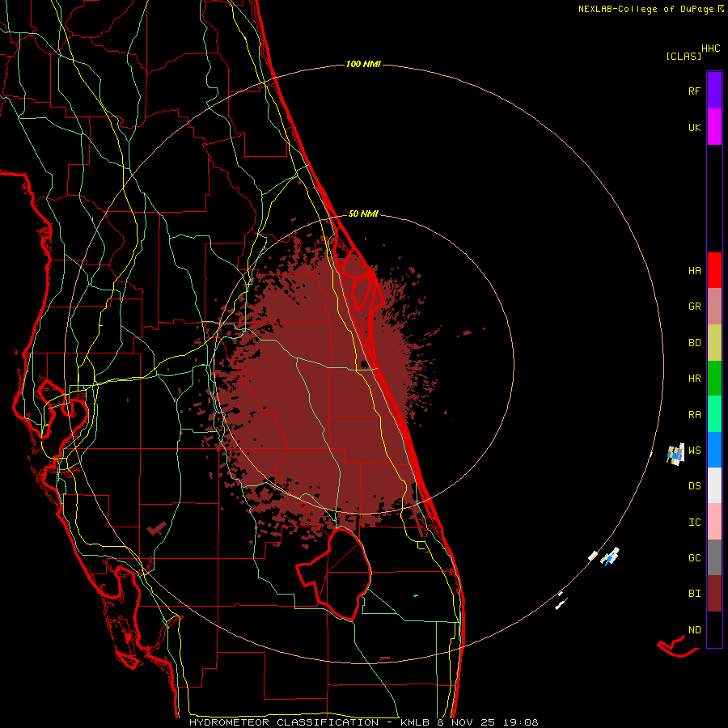Click the Hydrometeor Classification KMLB title caption
This screenshot has height=728, width=728.
363,722
